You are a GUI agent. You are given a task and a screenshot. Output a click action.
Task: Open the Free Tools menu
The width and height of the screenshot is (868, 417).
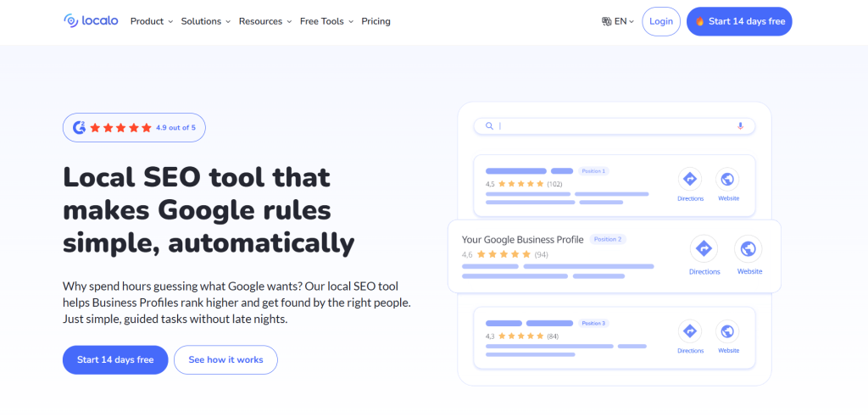[x=326, y=21]
